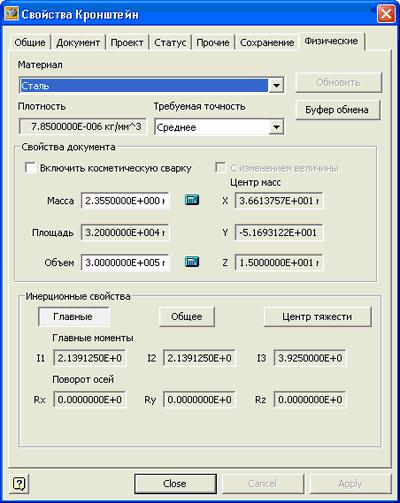Click the Центр тяжести button
The width and height of the screenshot is (400, 503).
click(317, 316)
